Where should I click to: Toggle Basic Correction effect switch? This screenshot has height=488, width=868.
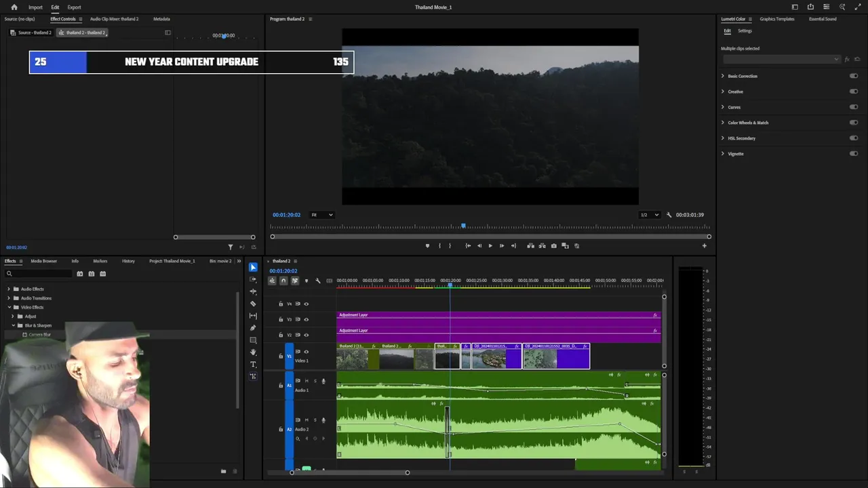[854, 76]
